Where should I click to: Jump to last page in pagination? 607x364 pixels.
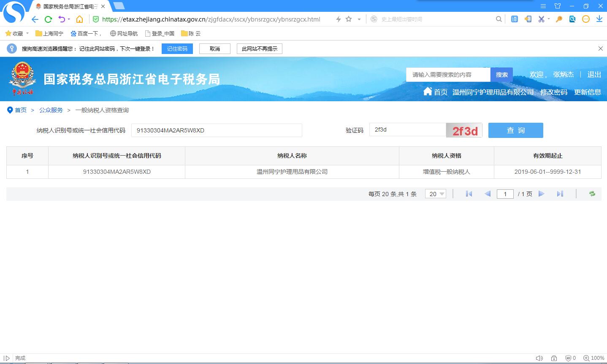[x=560, y=194]
